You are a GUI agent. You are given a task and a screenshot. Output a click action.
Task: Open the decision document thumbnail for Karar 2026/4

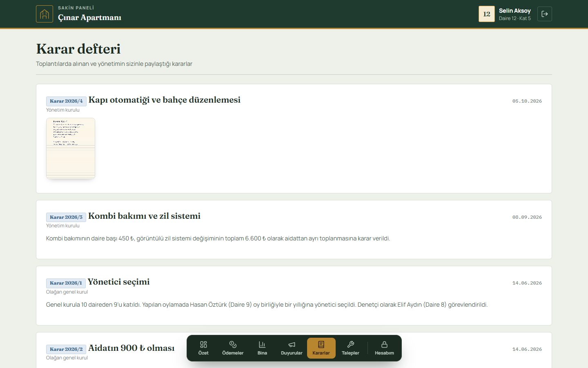[x=71, y=148]
